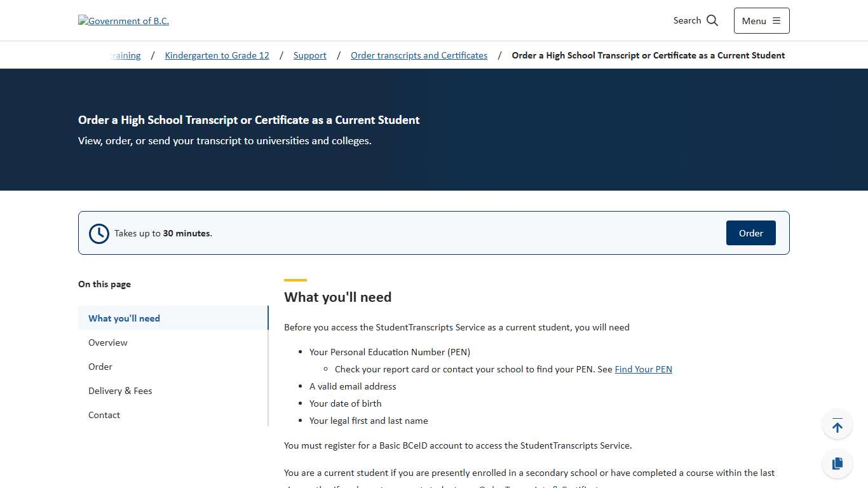Click the Search text label

click(686, 20)
